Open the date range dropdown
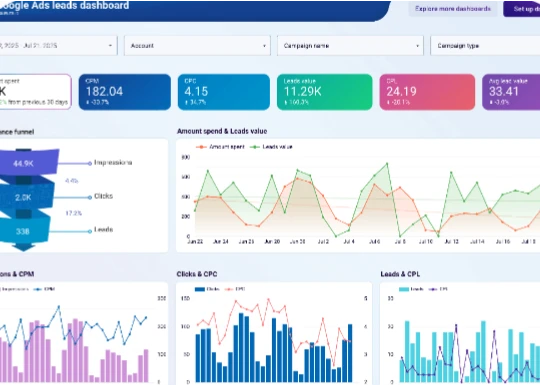Image resolution: width=540 pixels, height=386 pixels. (x=58, y=45)
